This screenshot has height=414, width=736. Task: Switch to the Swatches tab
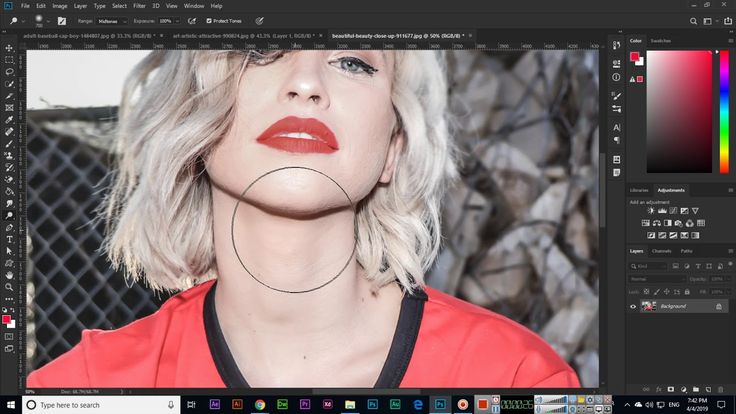660,41
